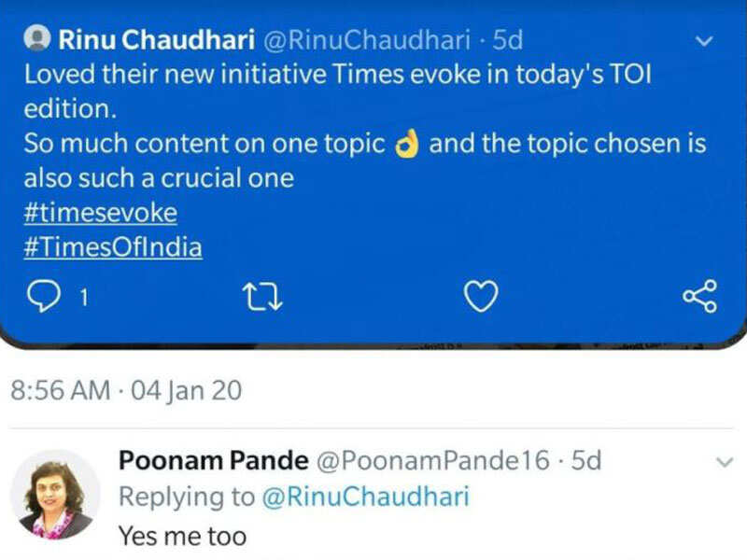Share the tweet using share icon
Screen dimensions: 747x560
tap(700, 296)
